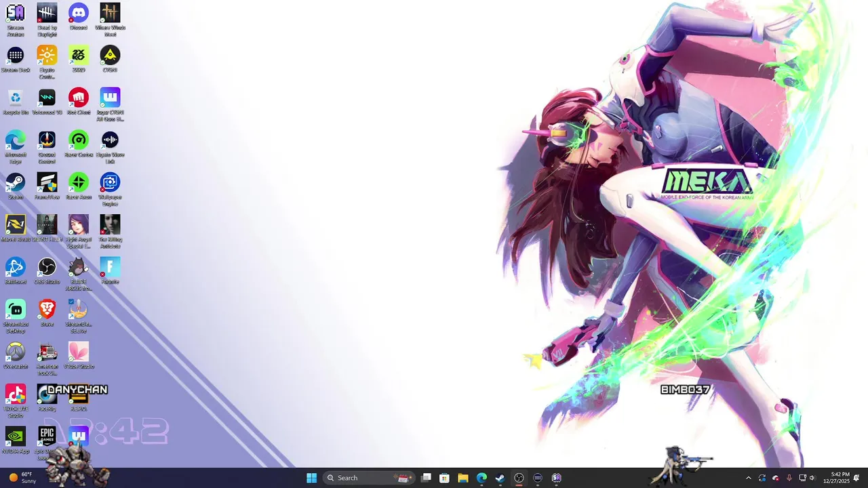868x488 pixels.
Task: Open the Windows Start menu
Action: [311, 478]
